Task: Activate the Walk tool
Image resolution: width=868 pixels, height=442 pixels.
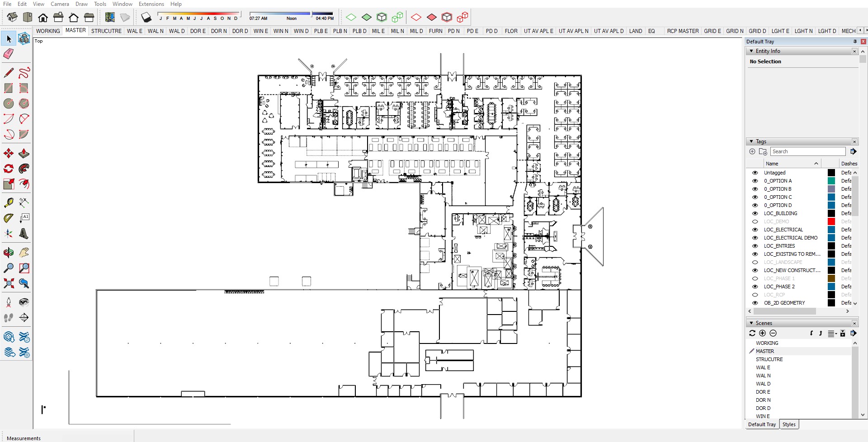Action: [8, 317]
